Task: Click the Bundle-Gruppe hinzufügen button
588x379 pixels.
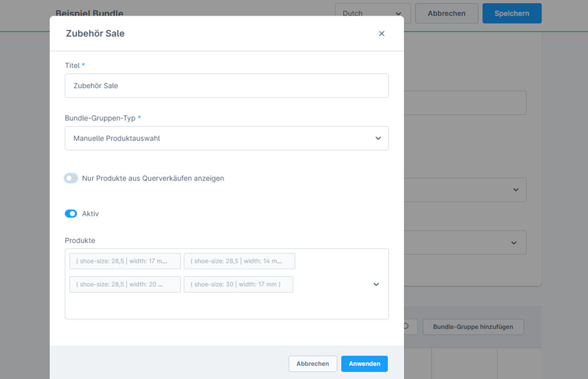Action: (472, 327)
